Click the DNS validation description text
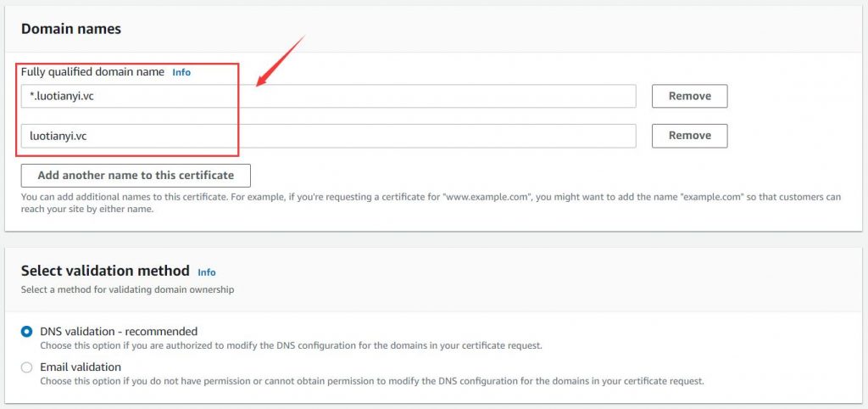 click(x=291, y=346)
